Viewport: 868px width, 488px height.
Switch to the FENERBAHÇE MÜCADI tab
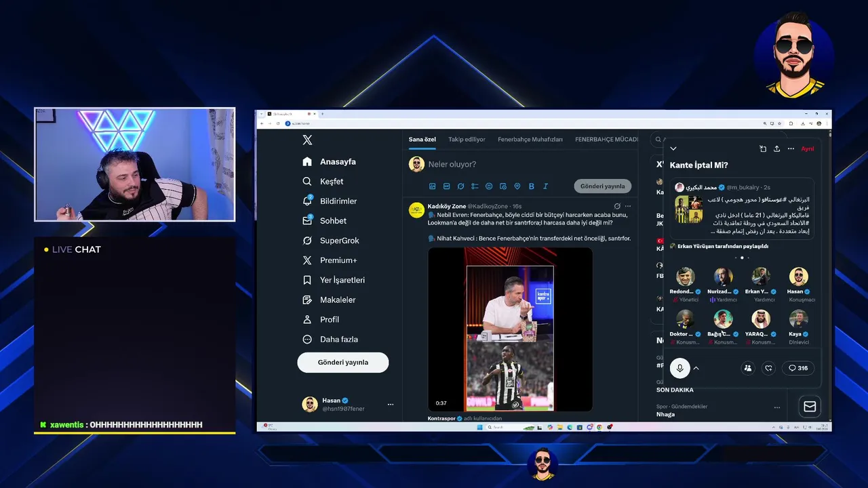pyautogui.click(x=606, y=139)
